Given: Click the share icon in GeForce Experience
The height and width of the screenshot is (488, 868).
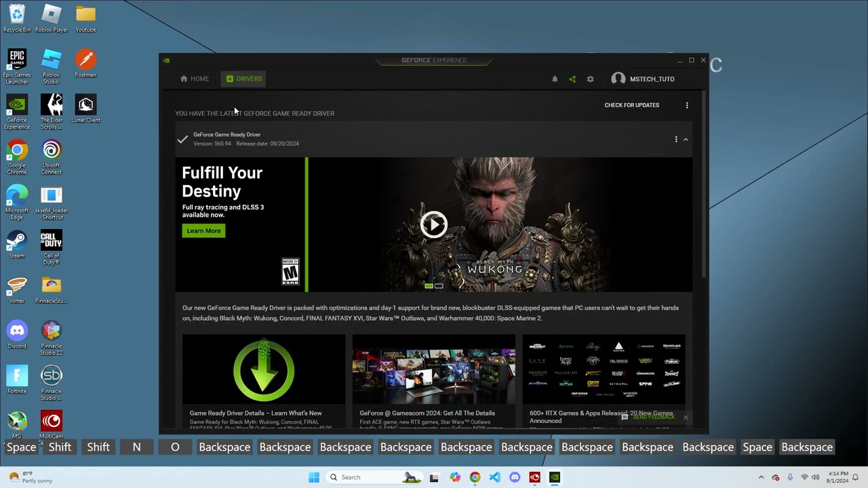Looking at the screenshot, I should (x=572, y=79).
